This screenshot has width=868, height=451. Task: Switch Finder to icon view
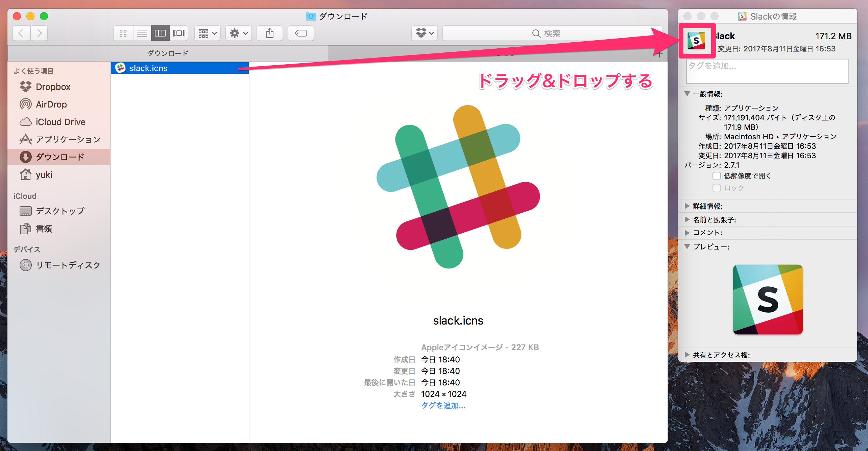coord(123,33)
